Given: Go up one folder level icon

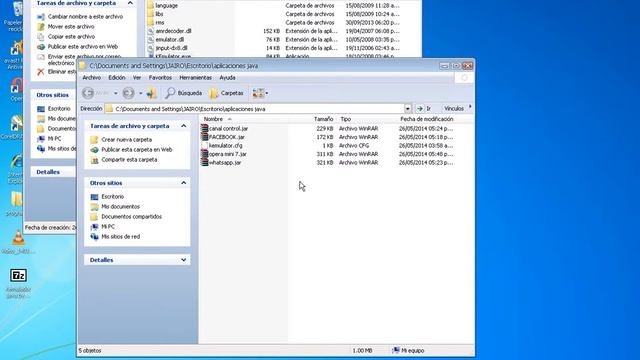Looking at the screenshot, I should click(152, 93).
